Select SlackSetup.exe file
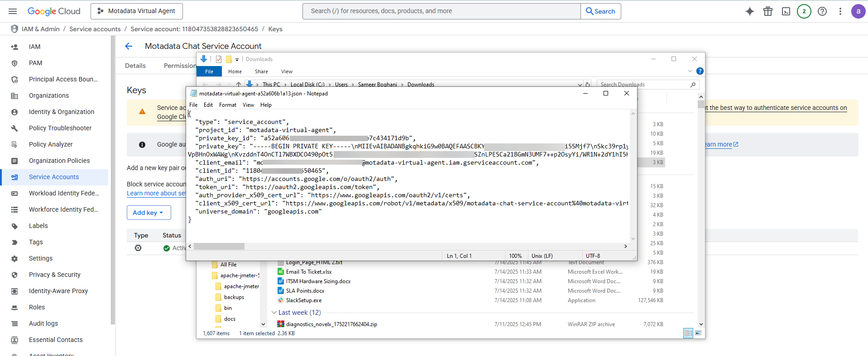 pyautogui.click(x=304, y=300)
